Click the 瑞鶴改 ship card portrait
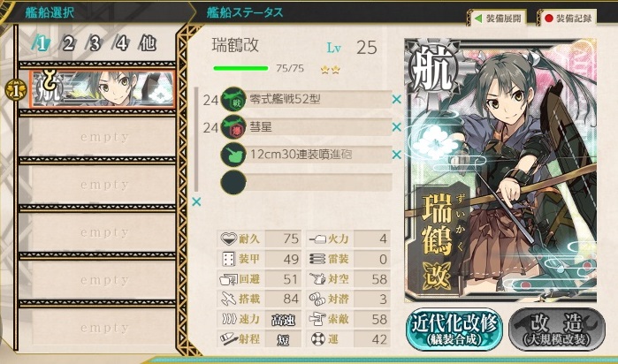The image size is (618, 364). point(500,171)
